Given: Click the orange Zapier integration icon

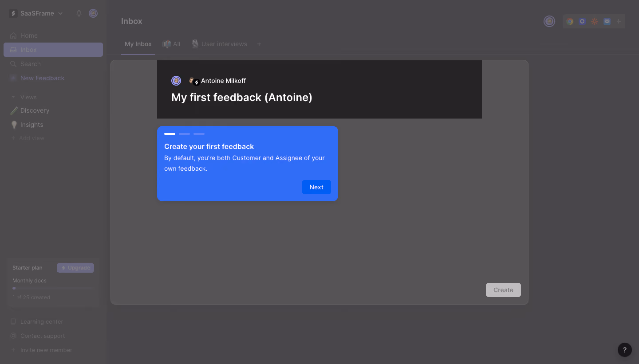Looking at the screenshot, I should pos(595,21).
